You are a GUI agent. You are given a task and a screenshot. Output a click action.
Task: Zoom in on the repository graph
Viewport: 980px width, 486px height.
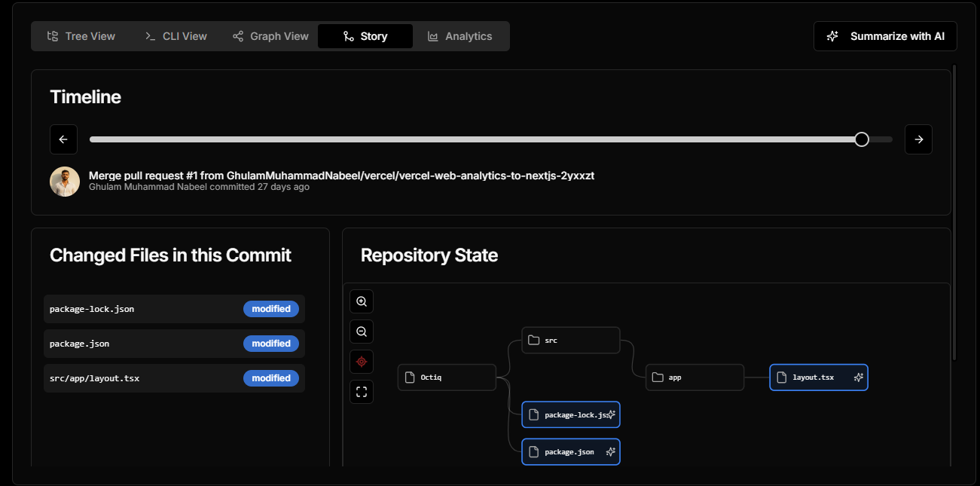(x=362, y=301)
